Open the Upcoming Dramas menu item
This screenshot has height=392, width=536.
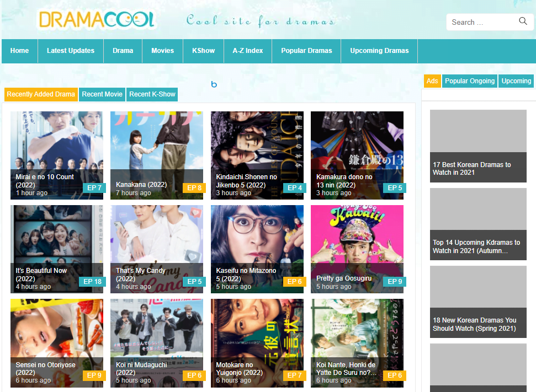[x=379, y=51]
